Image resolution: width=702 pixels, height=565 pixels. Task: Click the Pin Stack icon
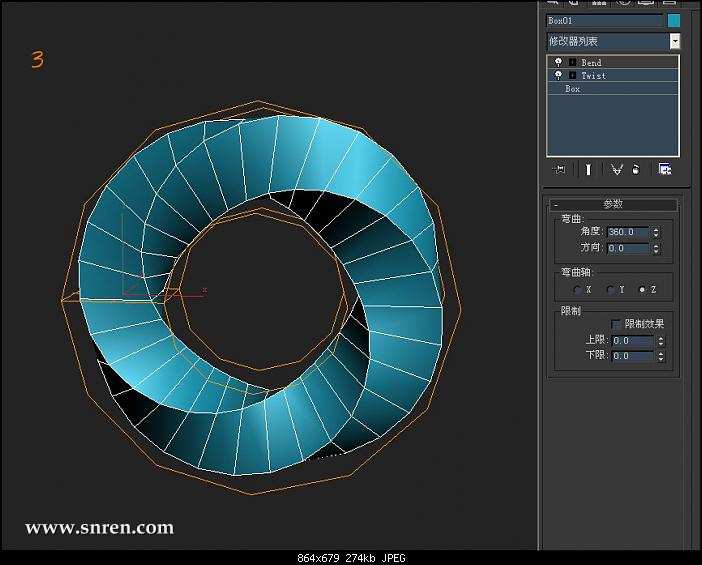[560, 170]
